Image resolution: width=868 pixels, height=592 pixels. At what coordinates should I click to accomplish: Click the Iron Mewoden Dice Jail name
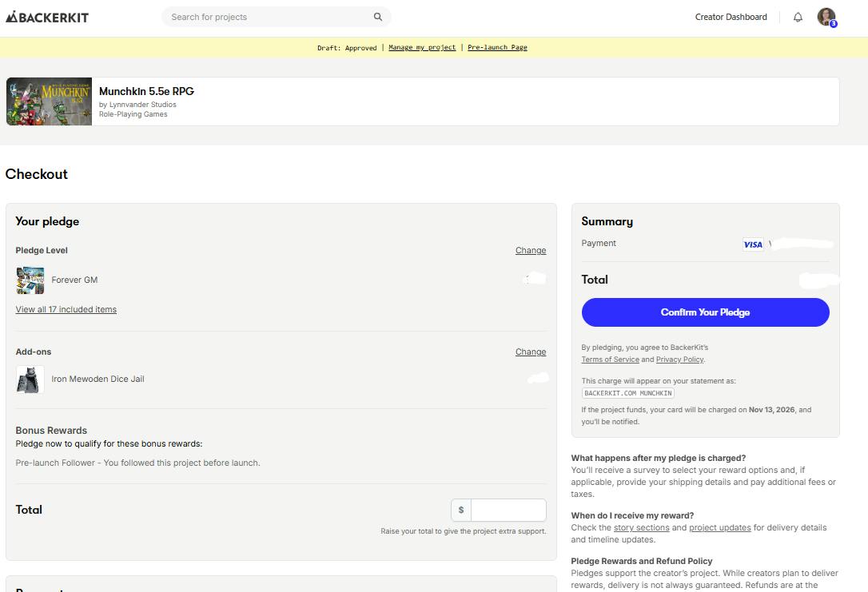point(98,379)
